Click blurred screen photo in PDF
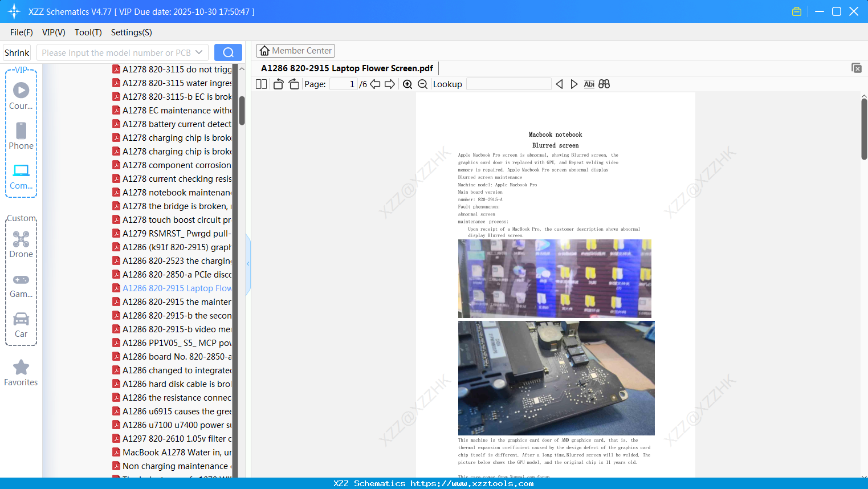Screen dimensions: 868x489 coord(555,278)
